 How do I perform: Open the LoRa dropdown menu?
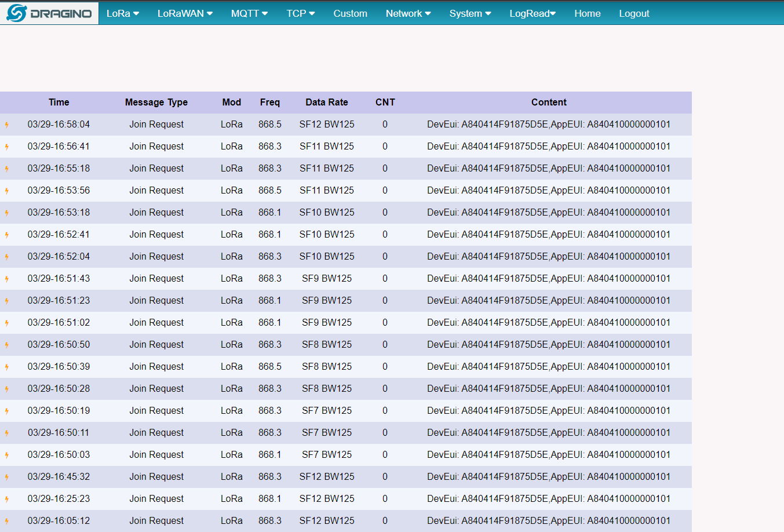(x=122, y=13)
